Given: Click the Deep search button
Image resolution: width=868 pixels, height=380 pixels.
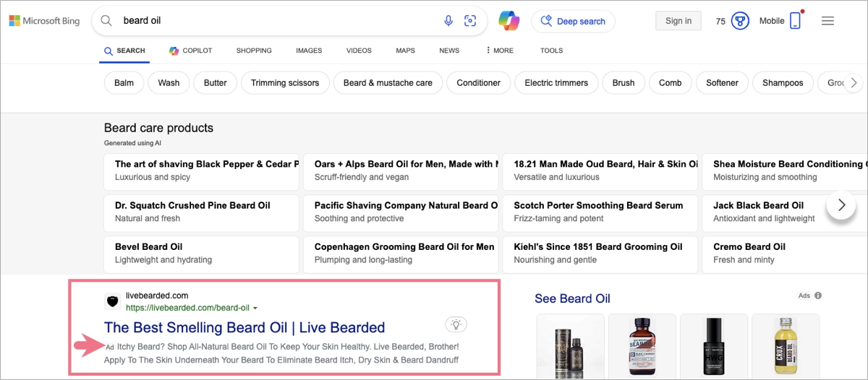Looking at the screenshot, I should 573,21.
